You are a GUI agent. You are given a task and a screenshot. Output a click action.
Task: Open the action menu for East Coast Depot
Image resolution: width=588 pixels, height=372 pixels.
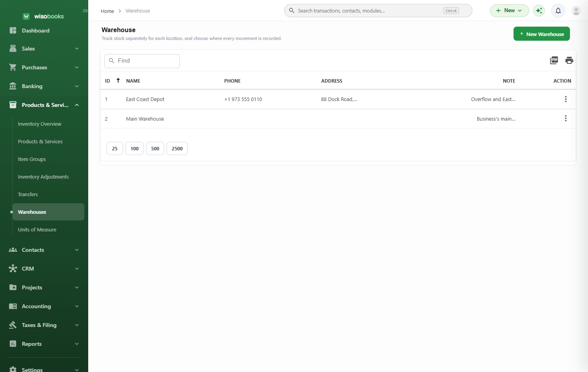pos(566,99)
